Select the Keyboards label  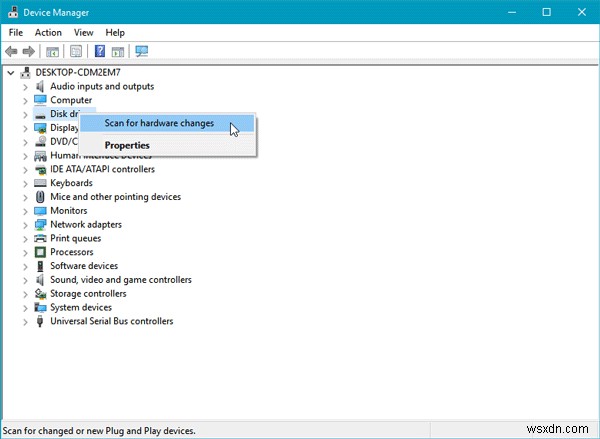click(71, 183)
